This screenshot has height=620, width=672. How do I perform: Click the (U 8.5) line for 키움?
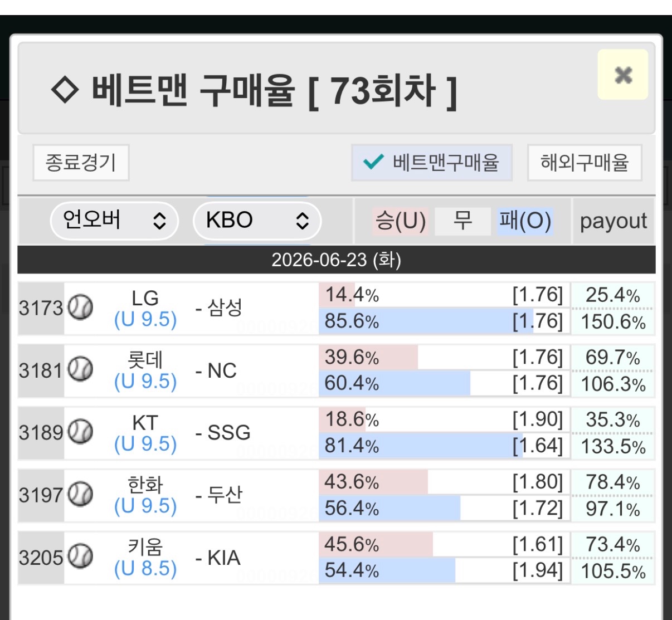point(145,569)
